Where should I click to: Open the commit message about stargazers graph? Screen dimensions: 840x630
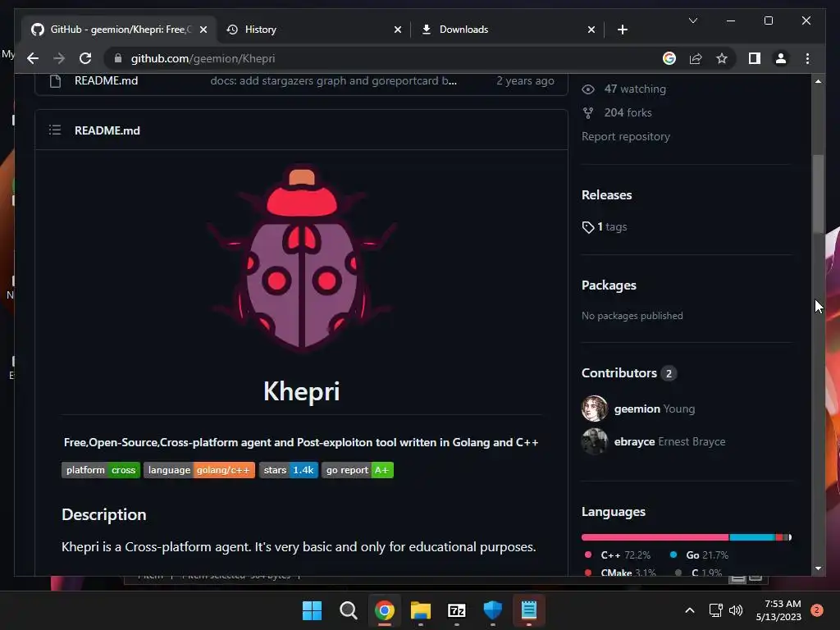[333, 80]
